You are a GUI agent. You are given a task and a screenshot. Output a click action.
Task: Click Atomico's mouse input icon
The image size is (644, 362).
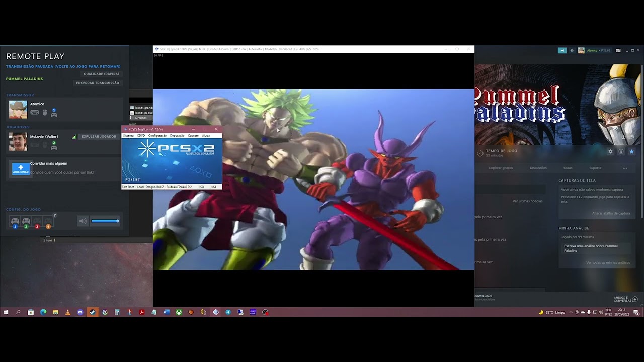[45, 113]
